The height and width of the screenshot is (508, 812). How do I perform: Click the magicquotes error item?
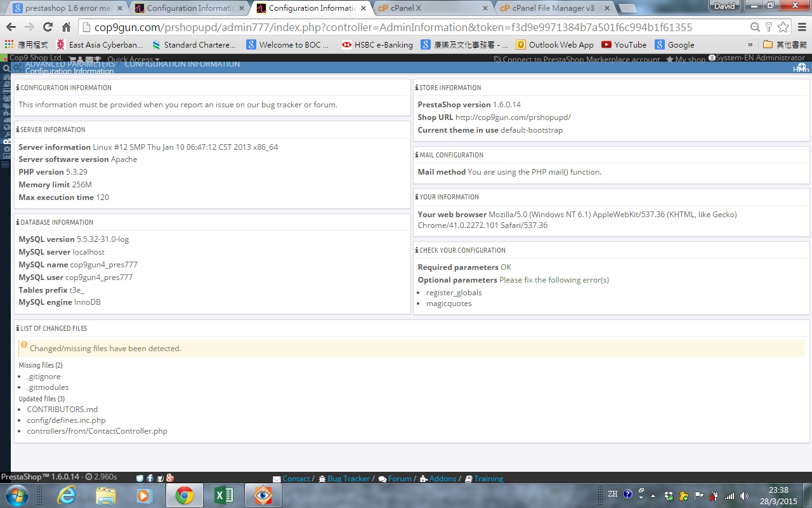click(x=449, y=304)
